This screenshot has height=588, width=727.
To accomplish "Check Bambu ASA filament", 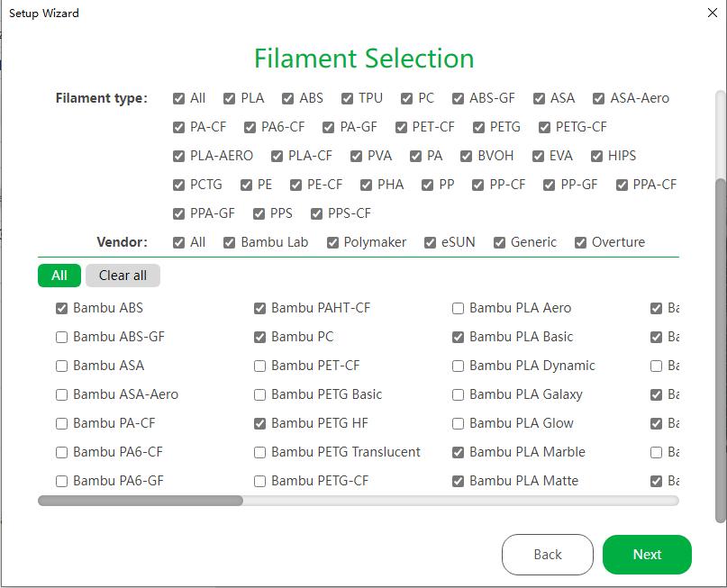I will pos(61,366).
